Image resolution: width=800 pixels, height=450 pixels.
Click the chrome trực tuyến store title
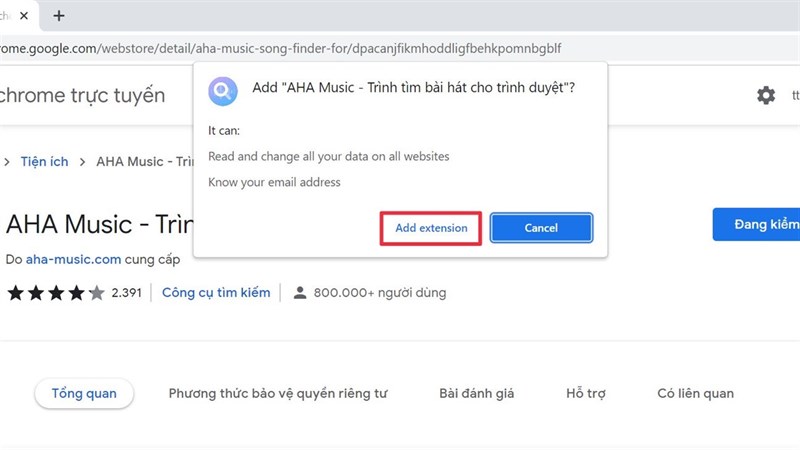point(82,95)
